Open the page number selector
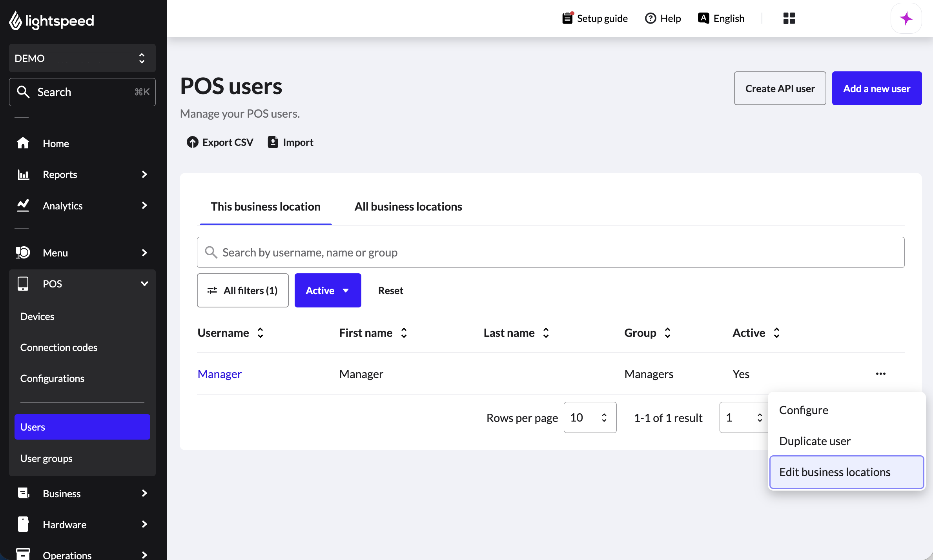Viewport: 933px width, 560px height. pos(744,417)
